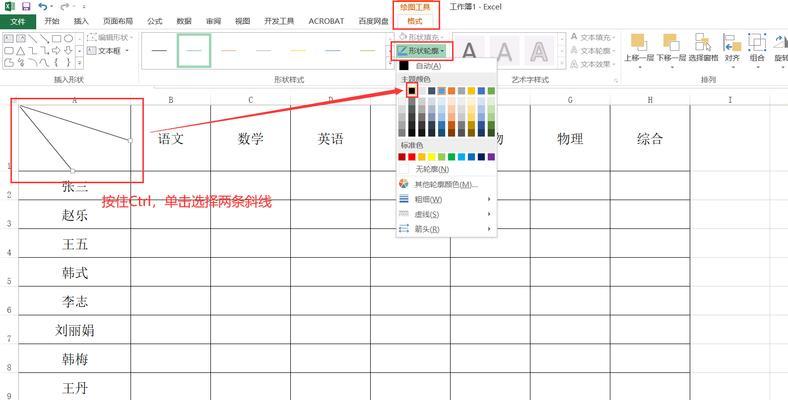Pick the standard purple color swatch
Viewport: 788px width, 400px height.
coord(491,157)
